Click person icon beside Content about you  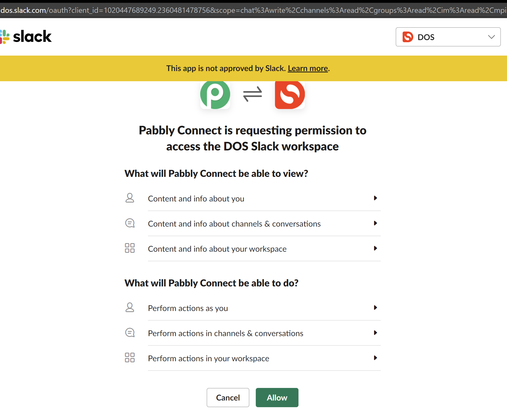[130, 198]
